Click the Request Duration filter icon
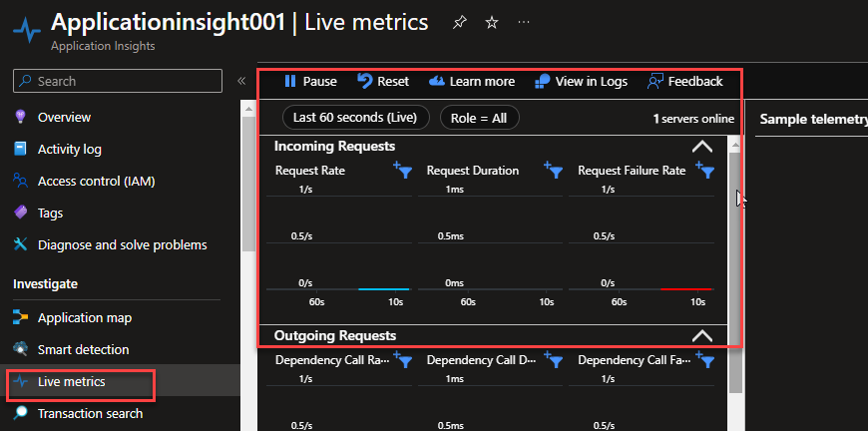The image size is (868, 431). point(554,171)
